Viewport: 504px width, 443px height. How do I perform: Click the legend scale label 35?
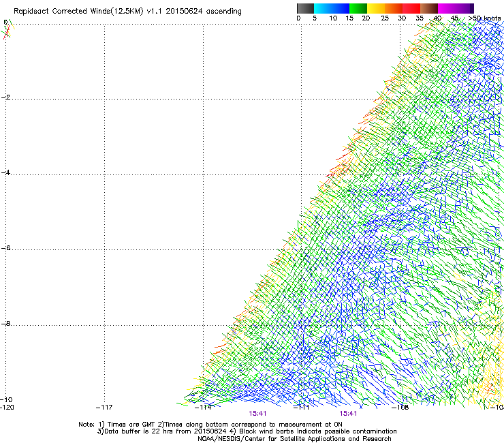[x=420, y=18]
